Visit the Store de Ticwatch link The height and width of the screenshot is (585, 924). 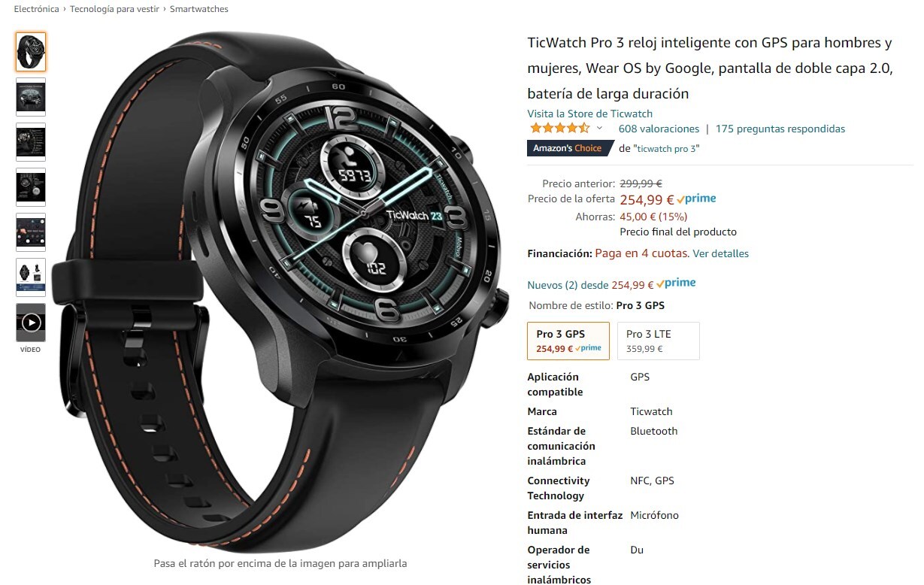[x=590, y=114]
